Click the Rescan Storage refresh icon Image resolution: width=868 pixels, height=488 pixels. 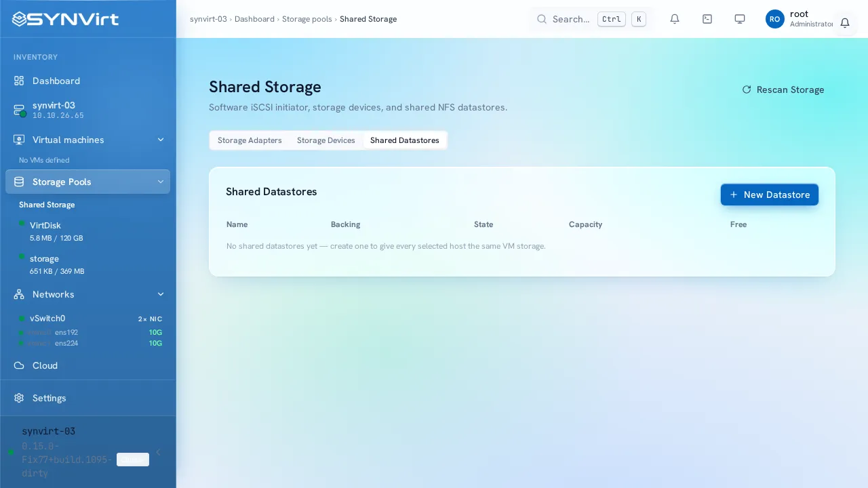coord(747,89)
